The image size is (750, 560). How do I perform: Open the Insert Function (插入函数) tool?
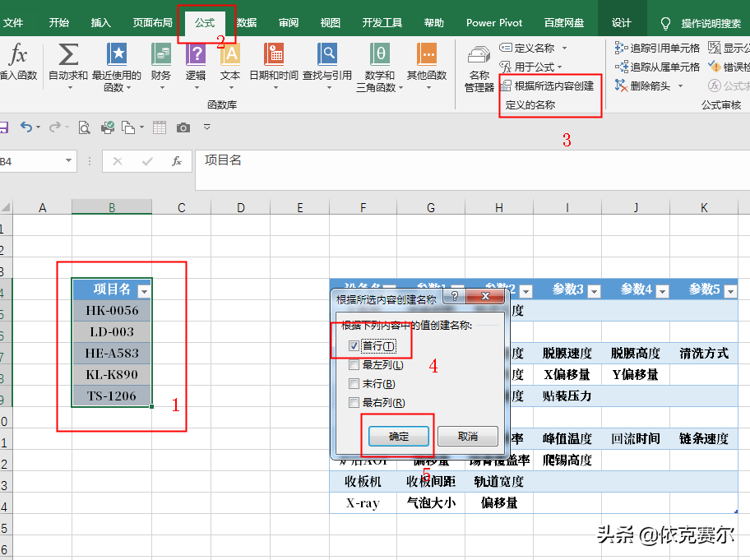tap(17, 61)
